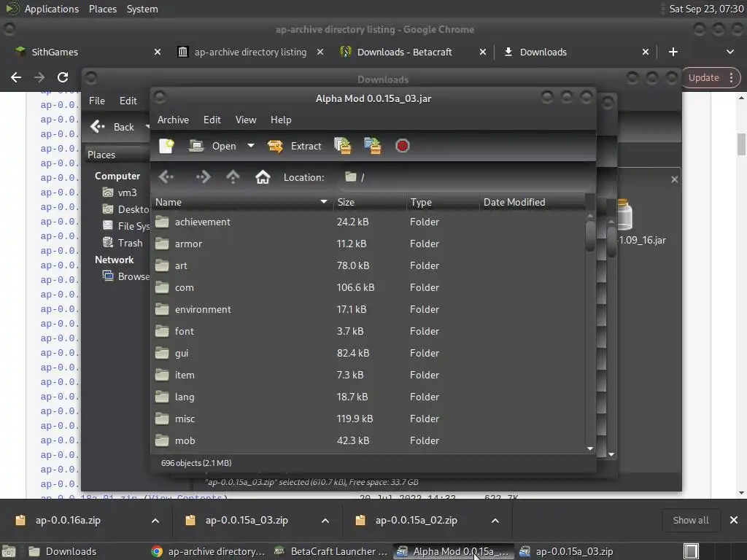Open archive button in archive manager toolbar

(212, 146)
